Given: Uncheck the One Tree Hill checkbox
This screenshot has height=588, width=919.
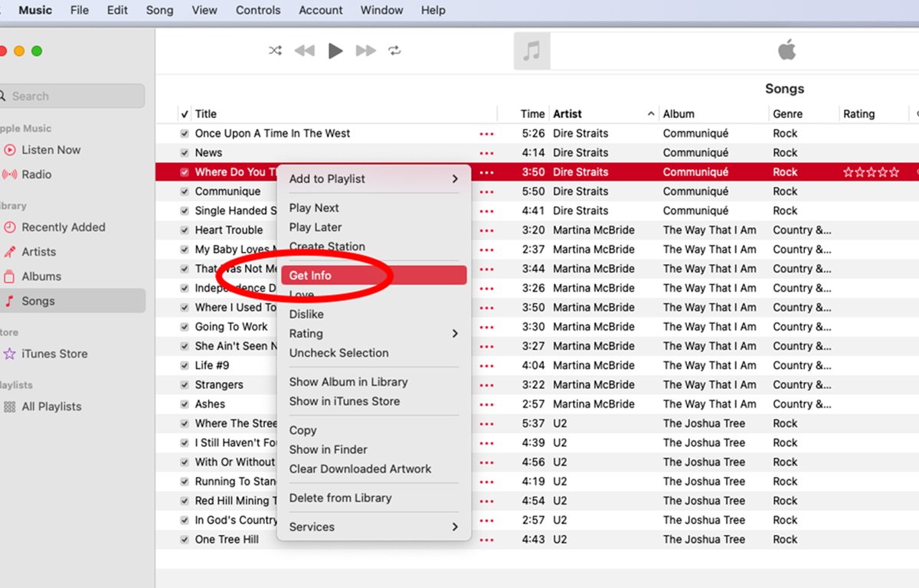Looking at the screenshot, I should (x=185, y=540).
